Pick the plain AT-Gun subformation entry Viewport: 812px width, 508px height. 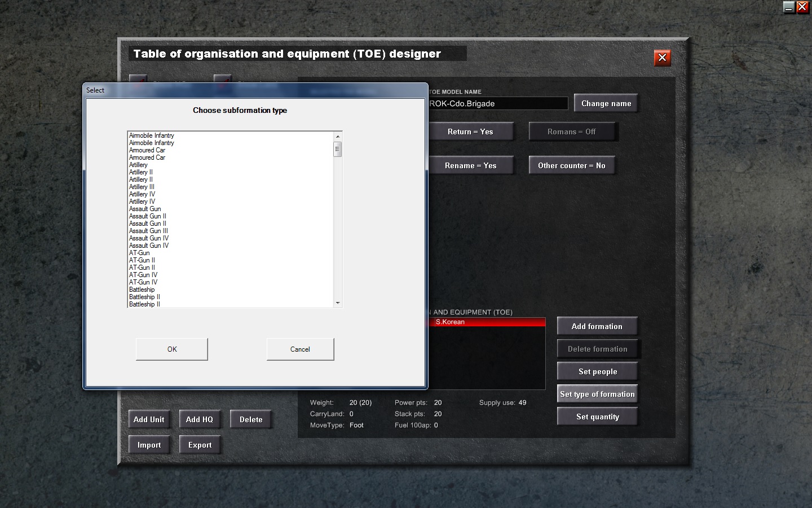[x=139, y=253]
